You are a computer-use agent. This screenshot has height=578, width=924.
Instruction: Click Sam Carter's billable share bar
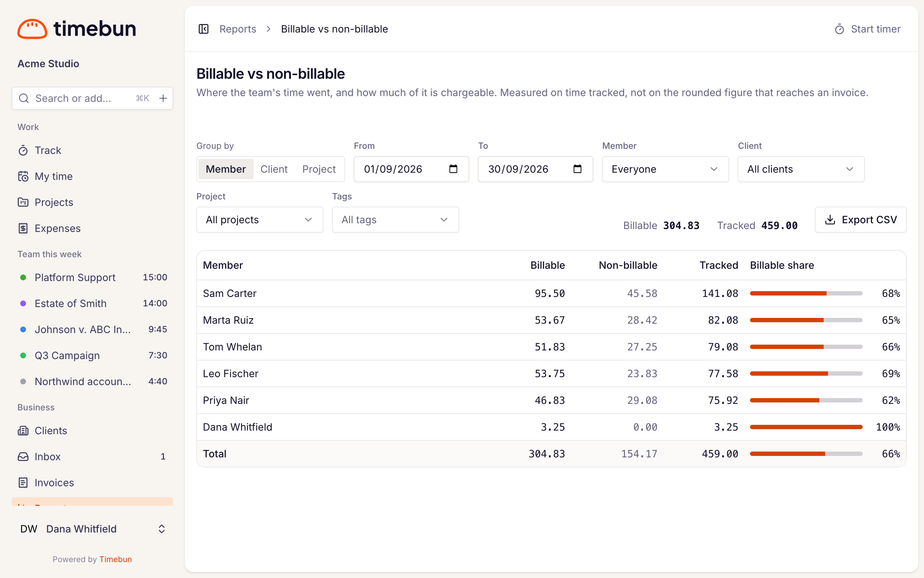pyautogui.click(x=806, y=294)
